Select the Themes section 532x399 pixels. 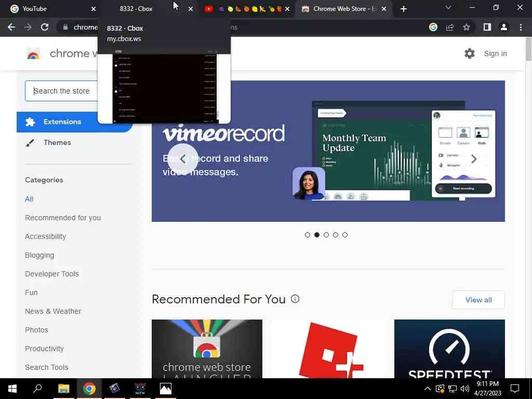(57, 142)
